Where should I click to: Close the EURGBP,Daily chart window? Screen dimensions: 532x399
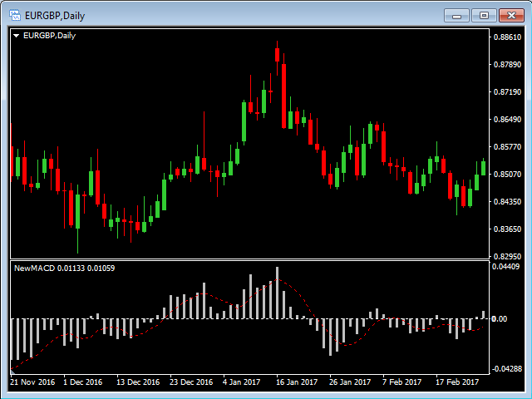(510, 15)
